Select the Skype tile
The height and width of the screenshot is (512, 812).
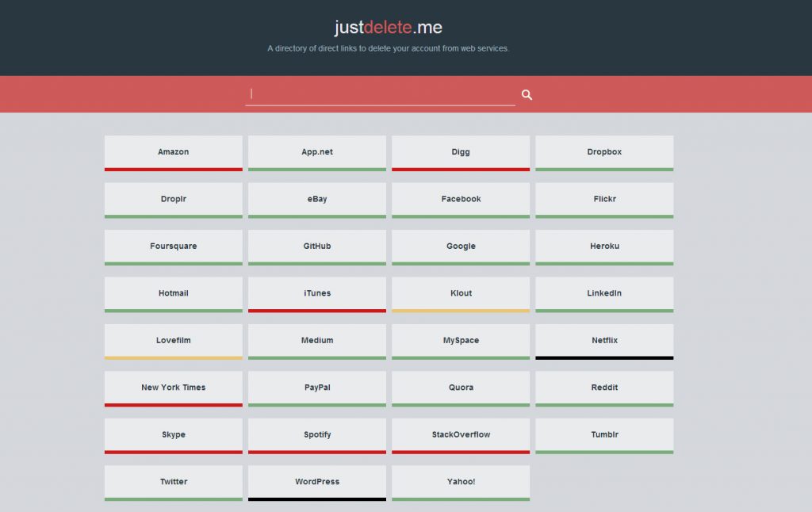173,435
